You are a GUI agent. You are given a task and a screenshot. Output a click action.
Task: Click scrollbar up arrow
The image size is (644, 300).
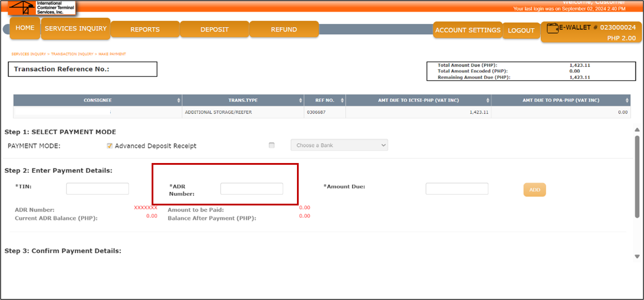coord(637,130)
